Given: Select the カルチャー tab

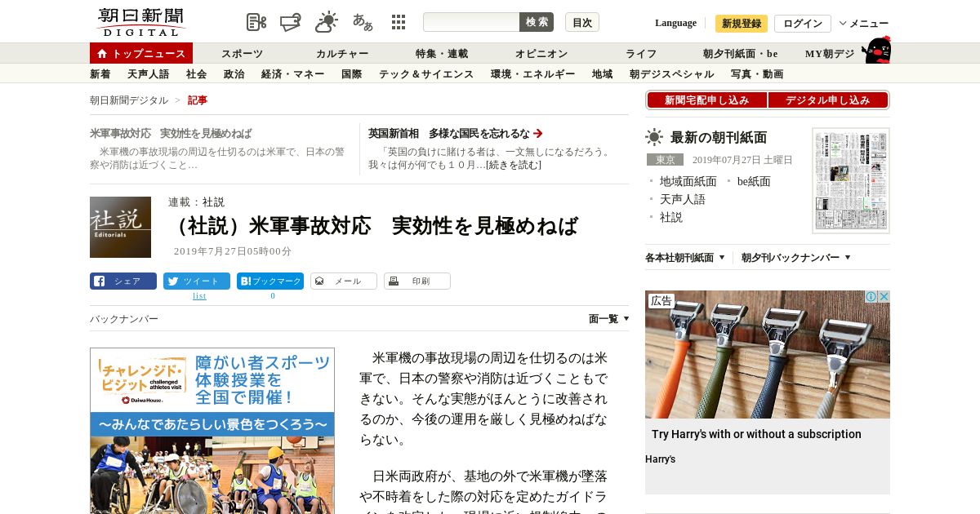Looking at the screenshot, I should tap(342, 54).
